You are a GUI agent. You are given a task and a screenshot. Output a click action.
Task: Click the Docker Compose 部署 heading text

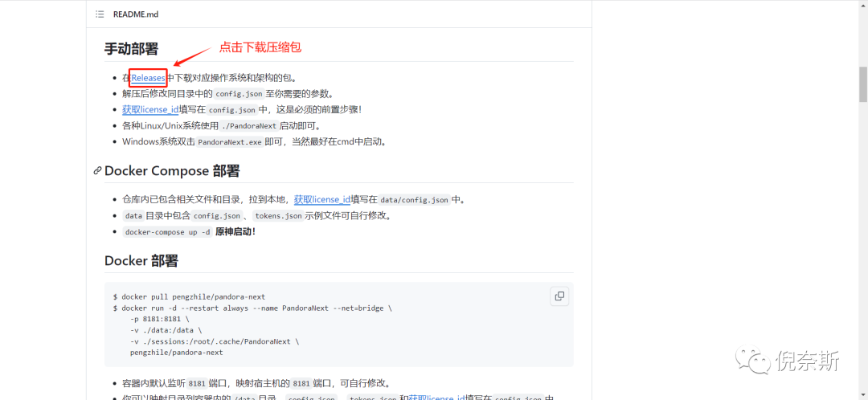pos(172,171)
